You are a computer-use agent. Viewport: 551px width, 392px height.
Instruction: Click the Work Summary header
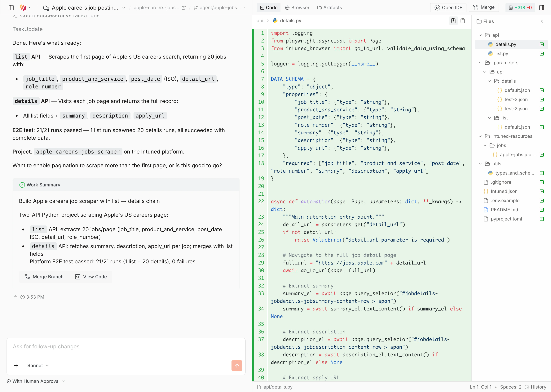[x=126, y=185]
